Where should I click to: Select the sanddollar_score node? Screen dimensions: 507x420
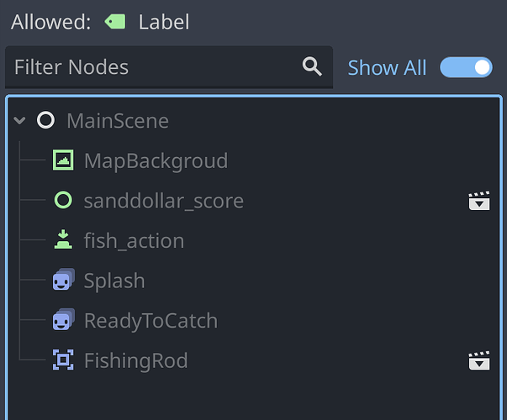(164, 201)
